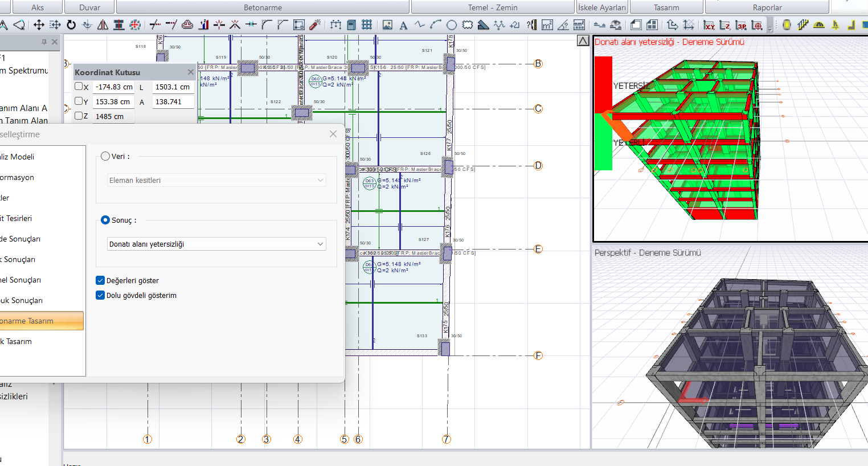Open the Betonarme ribbon tab
868x466 pixels.
coord(263,7)
